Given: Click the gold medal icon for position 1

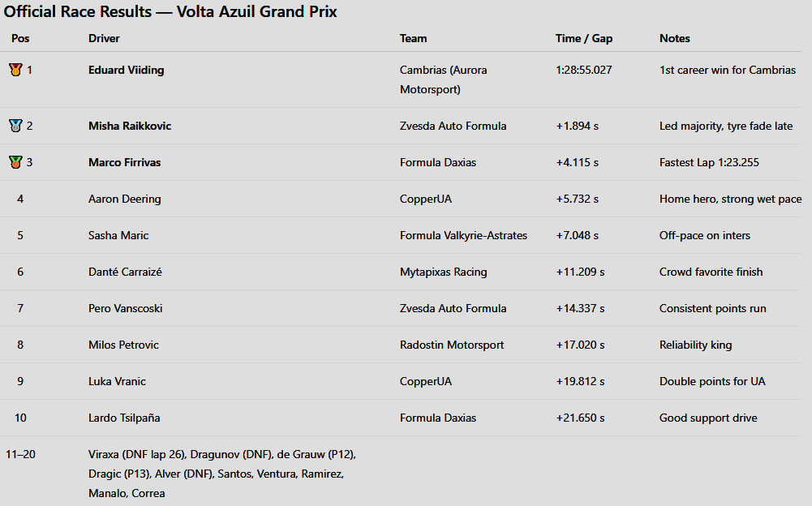Looking at the screenshot, I should point(15,70).
